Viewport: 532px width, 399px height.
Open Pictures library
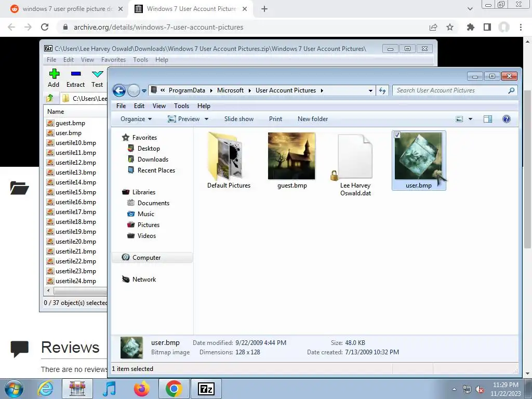click(148, 224)
